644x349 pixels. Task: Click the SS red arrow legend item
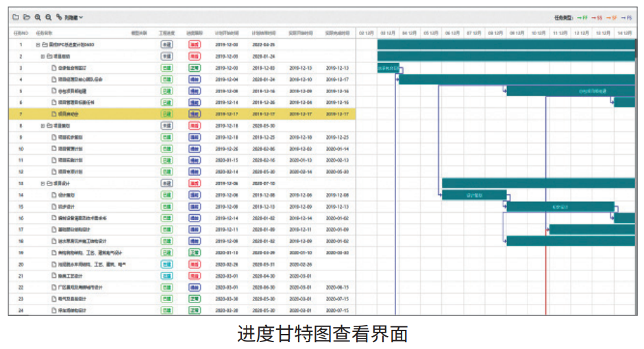(597, 18)
